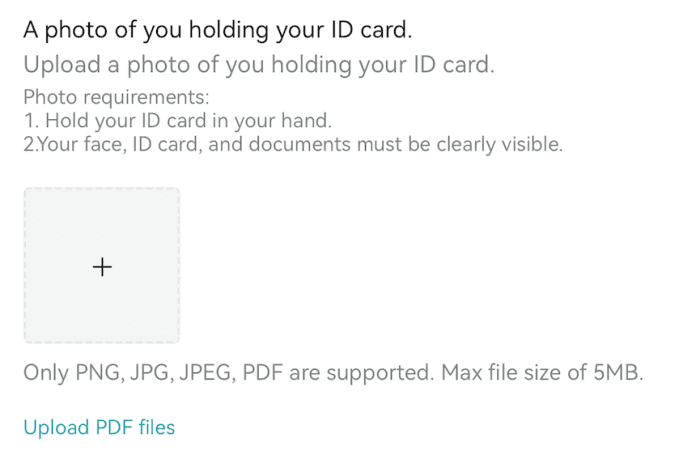Click requirement 2 about face clearly visible
This screenshot has width=696, height=459.
click(293, 144)
